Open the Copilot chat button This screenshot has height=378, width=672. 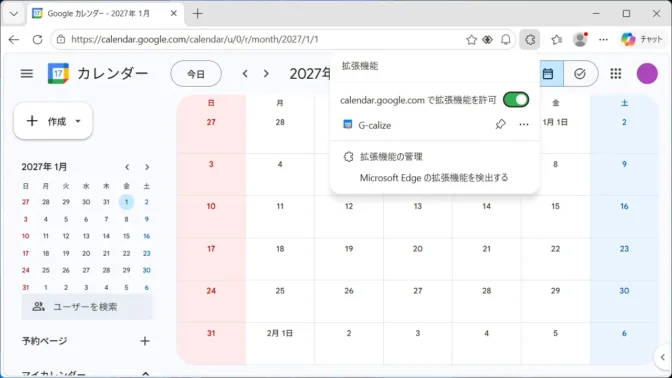pos(642,39)
